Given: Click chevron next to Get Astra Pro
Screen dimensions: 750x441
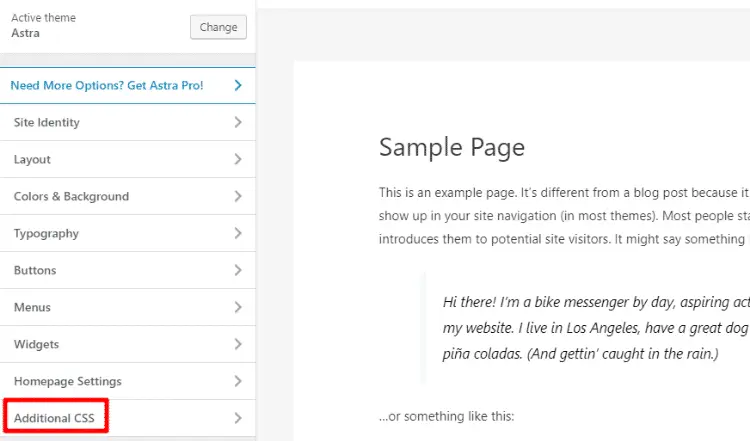Looking at the screenshot, I should point(238,85).
